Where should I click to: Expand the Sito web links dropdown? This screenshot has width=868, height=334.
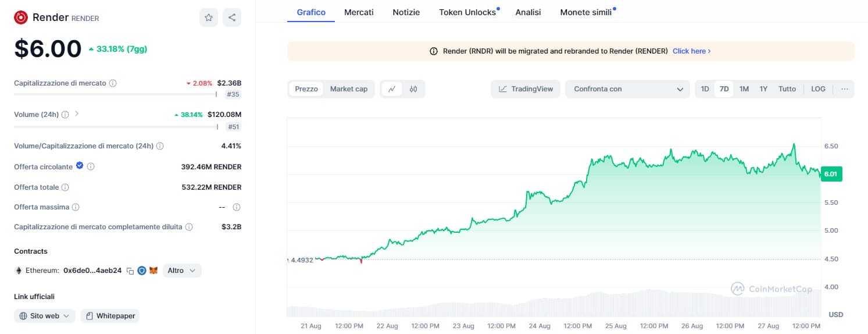pyautogui.click(x=45, y=316)
